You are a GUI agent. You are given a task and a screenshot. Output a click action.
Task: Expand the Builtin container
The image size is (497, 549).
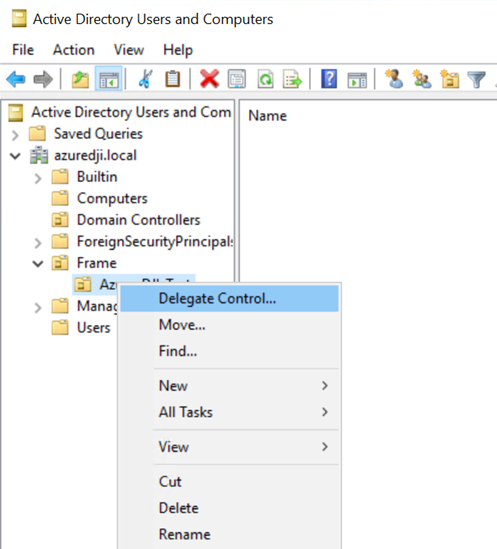pos(38,178)
